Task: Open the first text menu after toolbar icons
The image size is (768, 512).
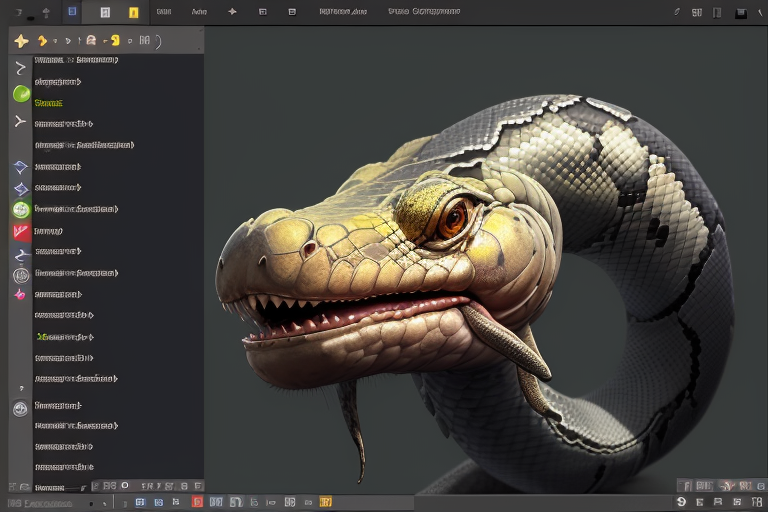Action: [162, 12]
